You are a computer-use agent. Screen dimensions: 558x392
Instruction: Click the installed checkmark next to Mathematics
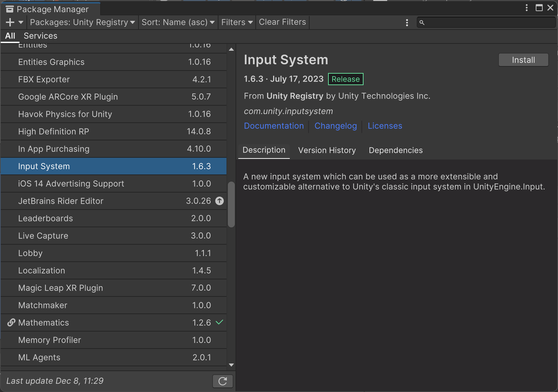pos(220,322)
